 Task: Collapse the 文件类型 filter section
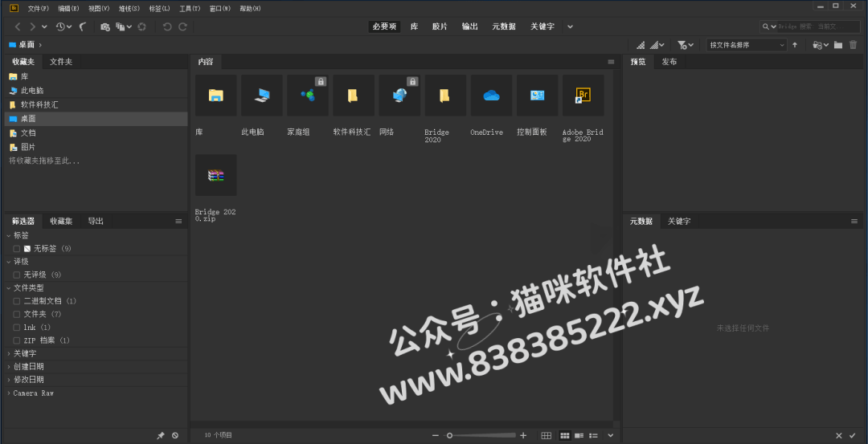click(x=8, y=288)
